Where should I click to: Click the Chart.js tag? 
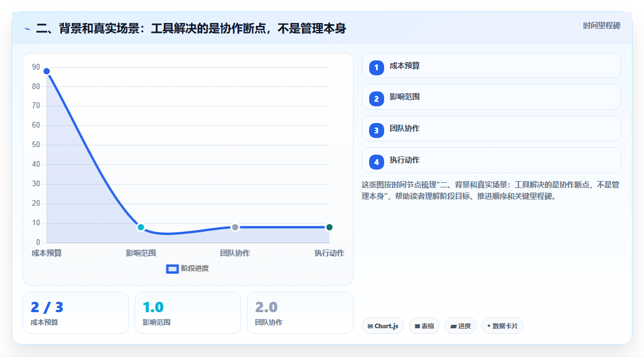click(x=383, y=326)
